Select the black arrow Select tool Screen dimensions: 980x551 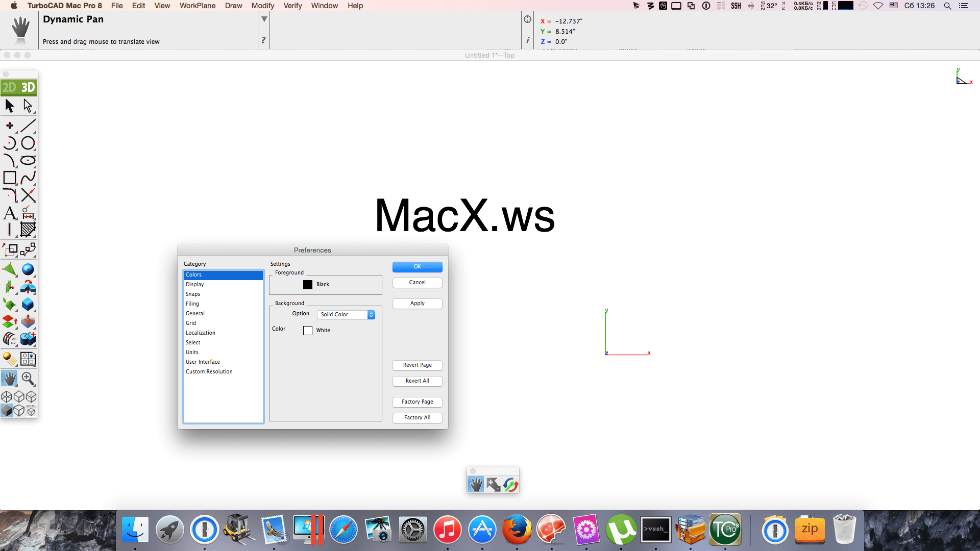[10, 106]
